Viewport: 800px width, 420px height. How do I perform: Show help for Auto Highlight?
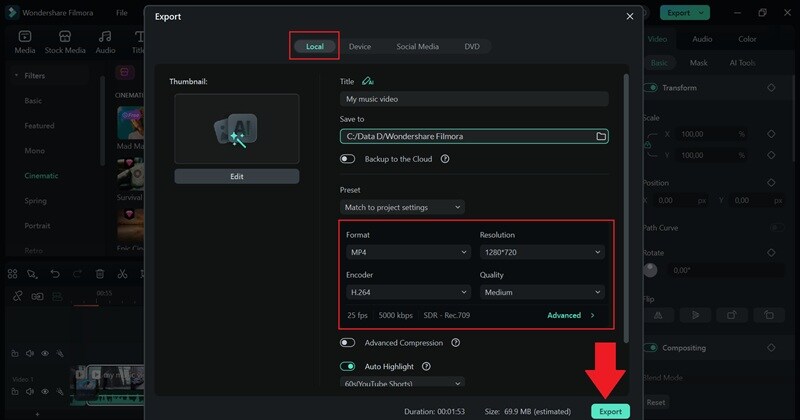tap(426, 366)
